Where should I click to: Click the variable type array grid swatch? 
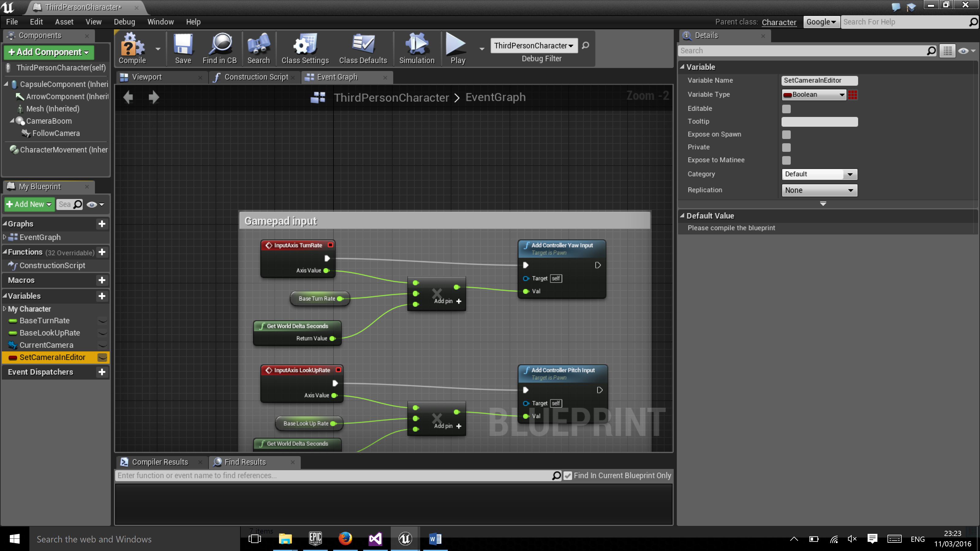pos(852,95)
